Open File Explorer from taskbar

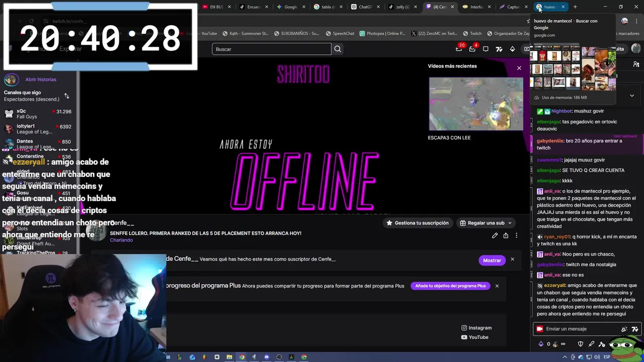pyautogui.click(x=229, y=357)
